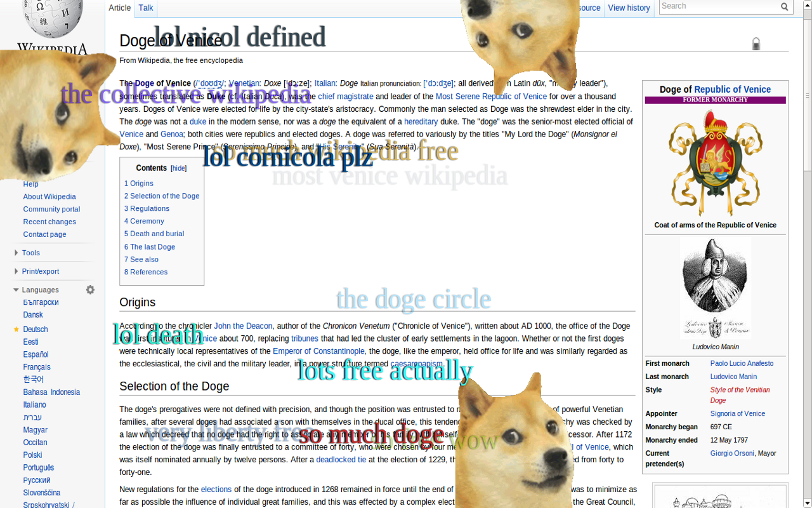
Task: Jump to 6 The last Doge
Action: pyautogui.click(x=150, y=246)
